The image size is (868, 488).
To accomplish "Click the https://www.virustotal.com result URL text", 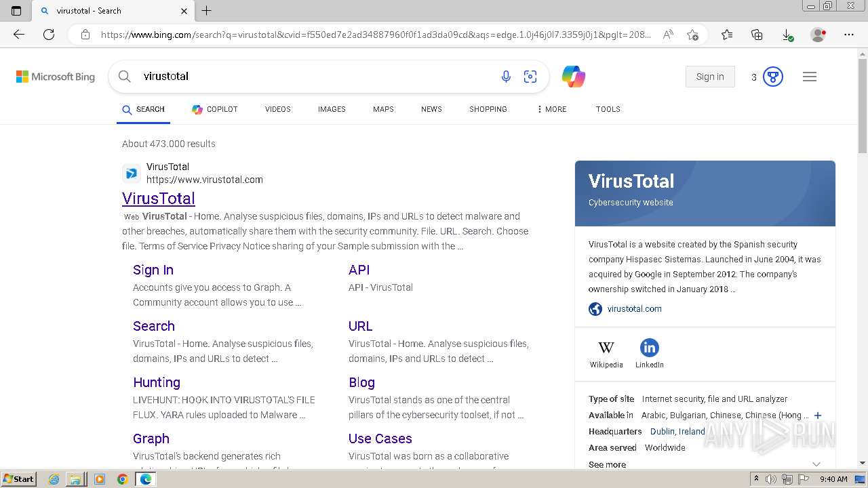I will click(205, 180).
